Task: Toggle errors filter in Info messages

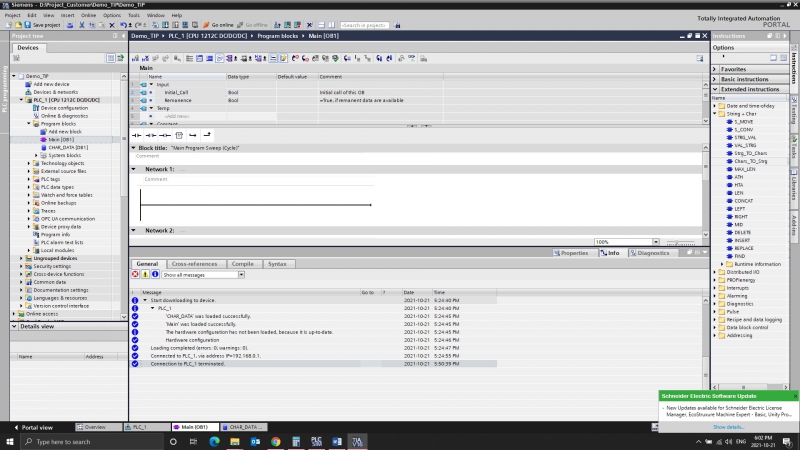Action: click(x=135, y=274)
